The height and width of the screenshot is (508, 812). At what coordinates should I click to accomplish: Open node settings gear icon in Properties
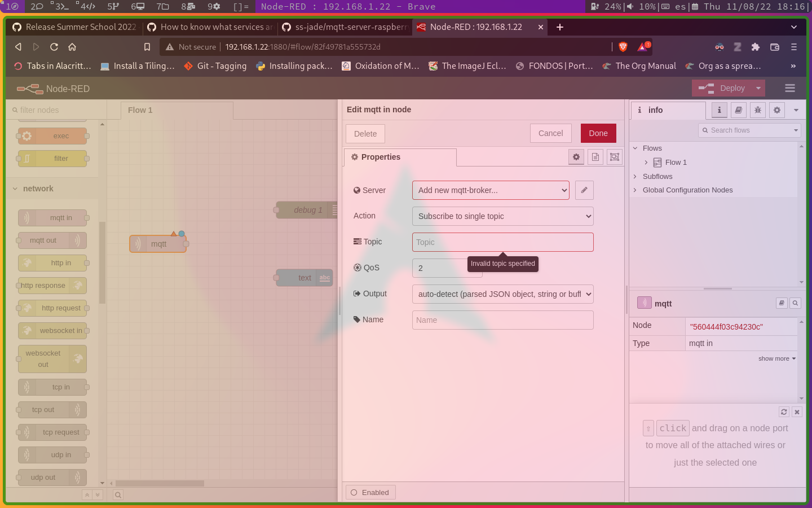[x=576, y=157]
